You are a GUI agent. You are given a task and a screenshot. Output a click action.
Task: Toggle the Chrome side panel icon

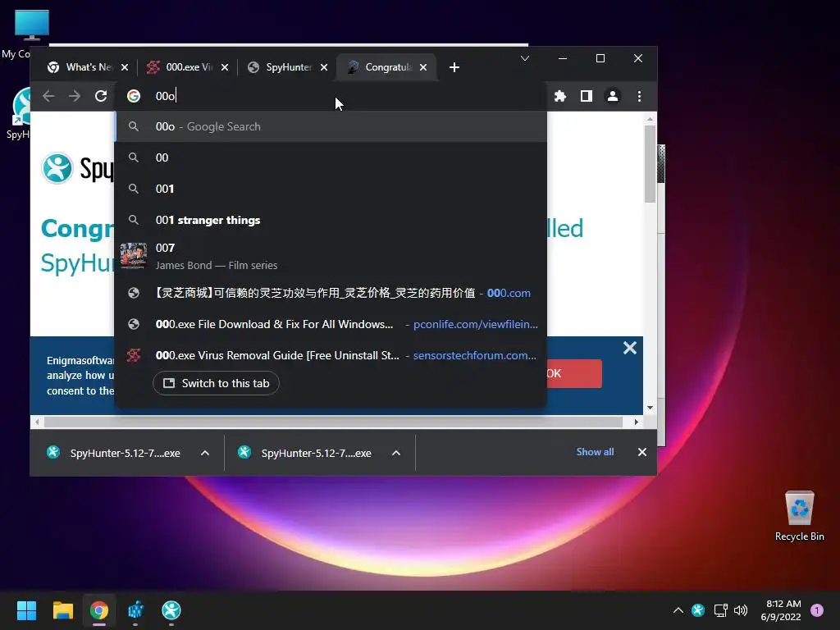click(586, 96)
